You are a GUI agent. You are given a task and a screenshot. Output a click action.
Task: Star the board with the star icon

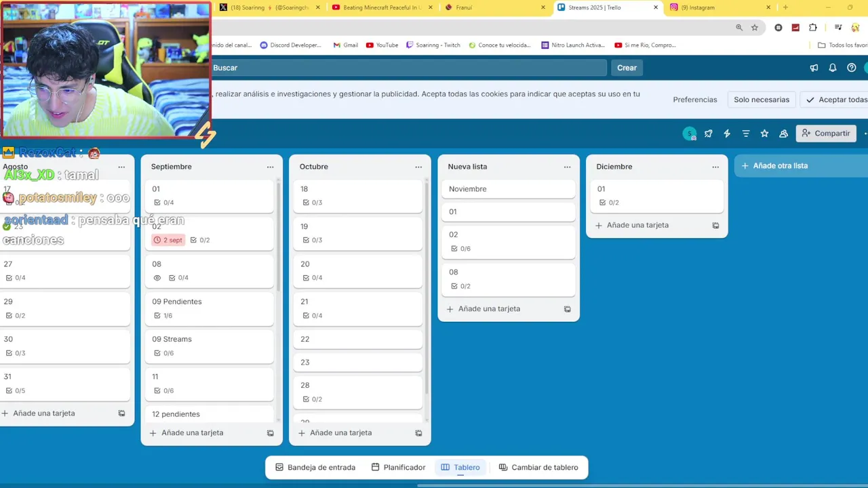coord(764,134)
